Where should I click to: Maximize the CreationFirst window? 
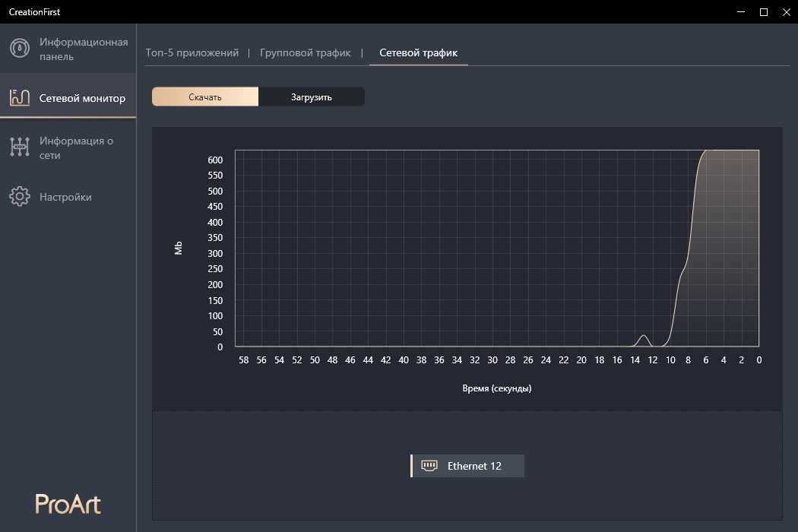(x=764, y=12)
